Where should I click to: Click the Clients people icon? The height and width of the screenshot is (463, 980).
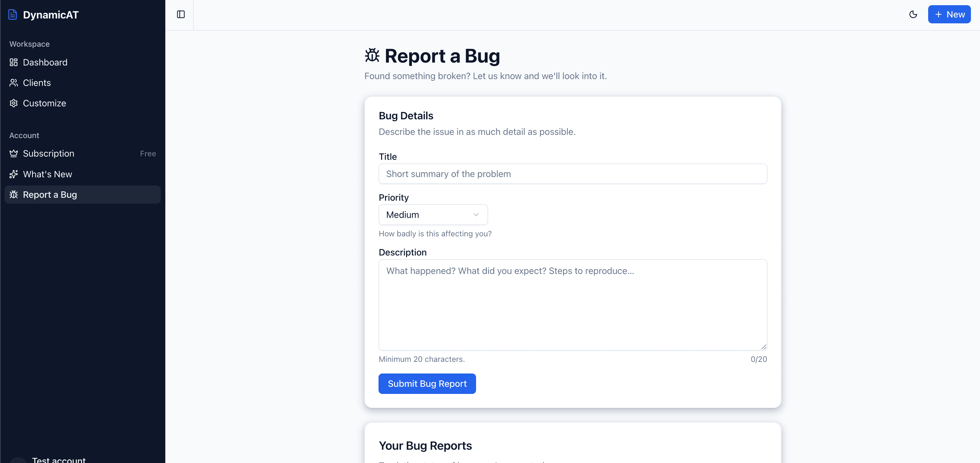(x=14, y=83)
